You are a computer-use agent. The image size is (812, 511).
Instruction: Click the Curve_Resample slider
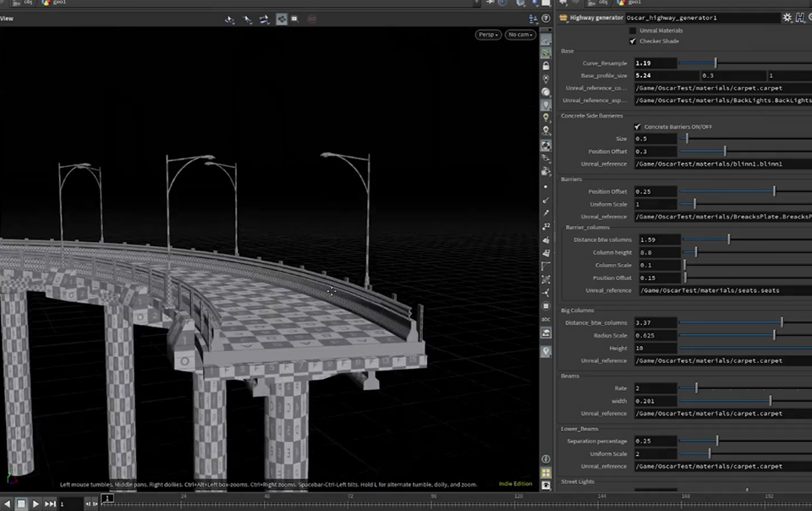pyautogui.click(x=715, y=63)
